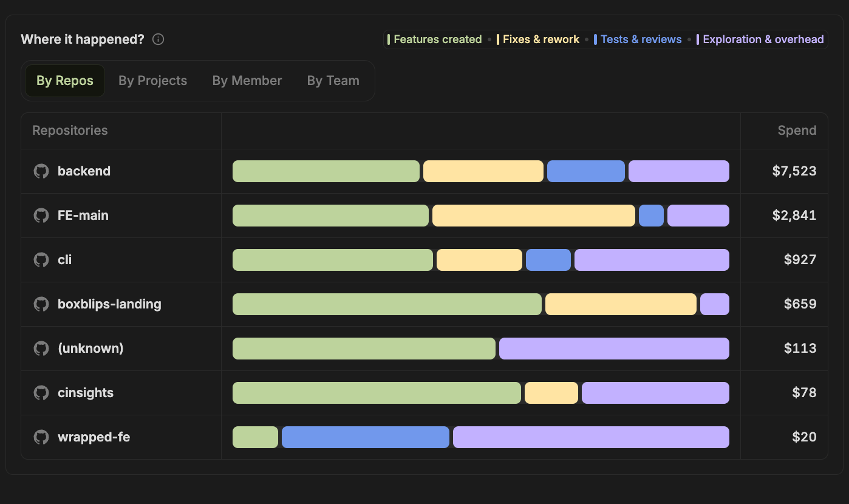
Task: Open the FE-main repository name
Action: click(83, 216)
